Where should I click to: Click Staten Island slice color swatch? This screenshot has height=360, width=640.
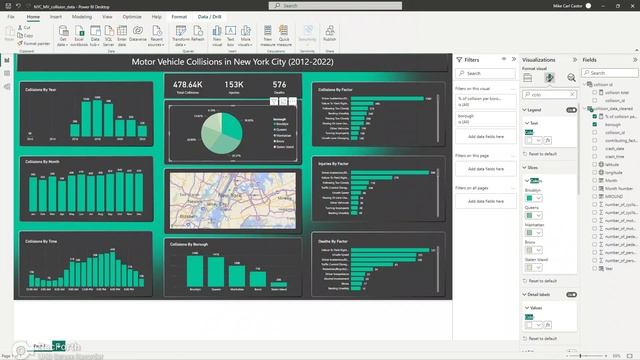[x=529, y=267]
